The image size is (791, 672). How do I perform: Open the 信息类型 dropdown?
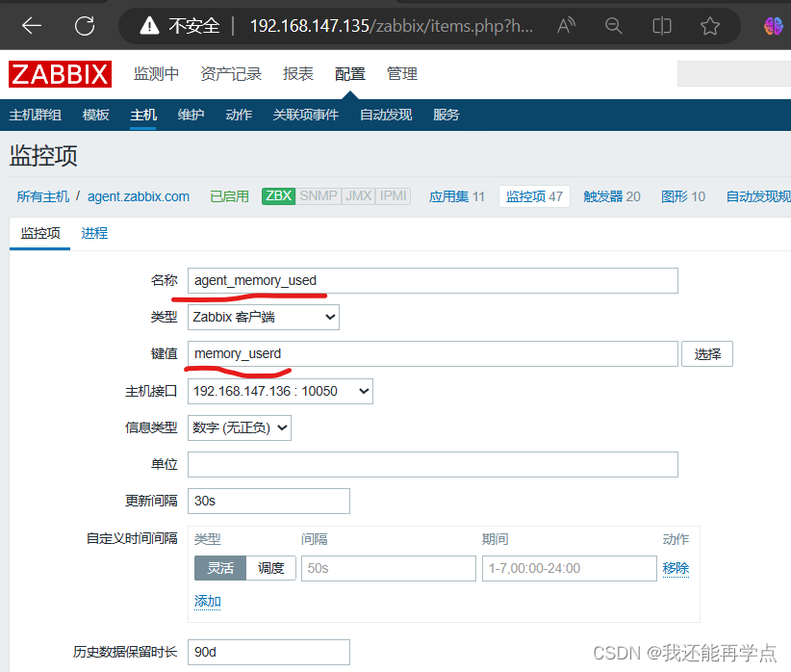(239, 427)
